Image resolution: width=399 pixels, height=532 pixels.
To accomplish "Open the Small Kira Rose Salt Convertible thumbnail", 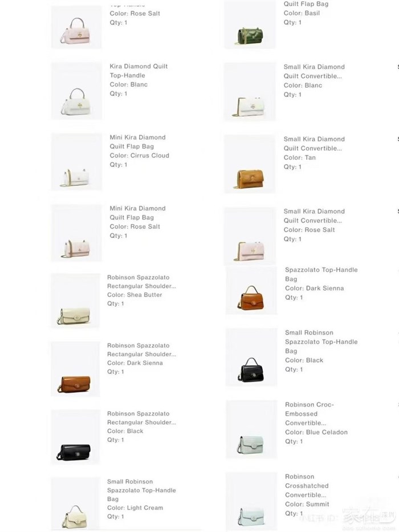I will 250,236.
